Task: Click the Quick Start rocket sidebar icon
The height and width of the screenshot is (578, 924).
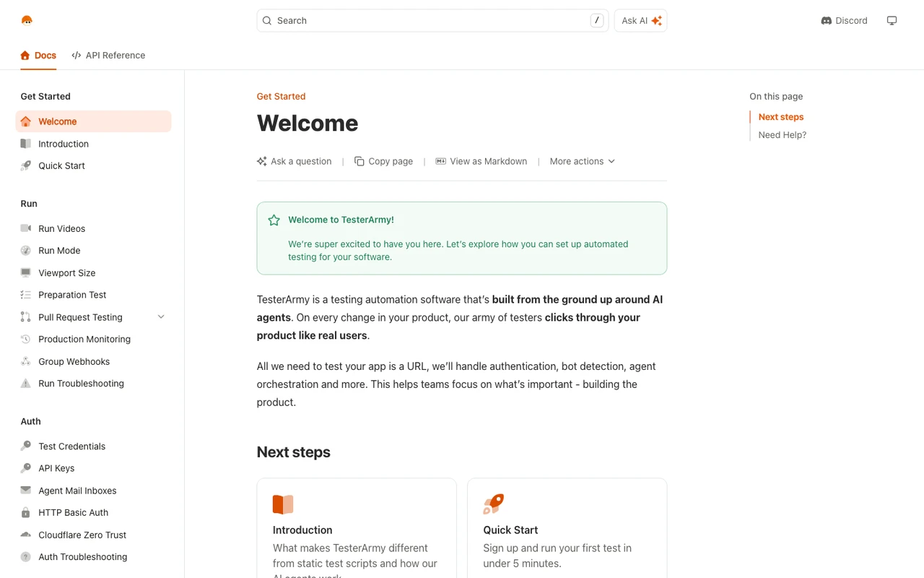Action: click(x=26, y=165)
